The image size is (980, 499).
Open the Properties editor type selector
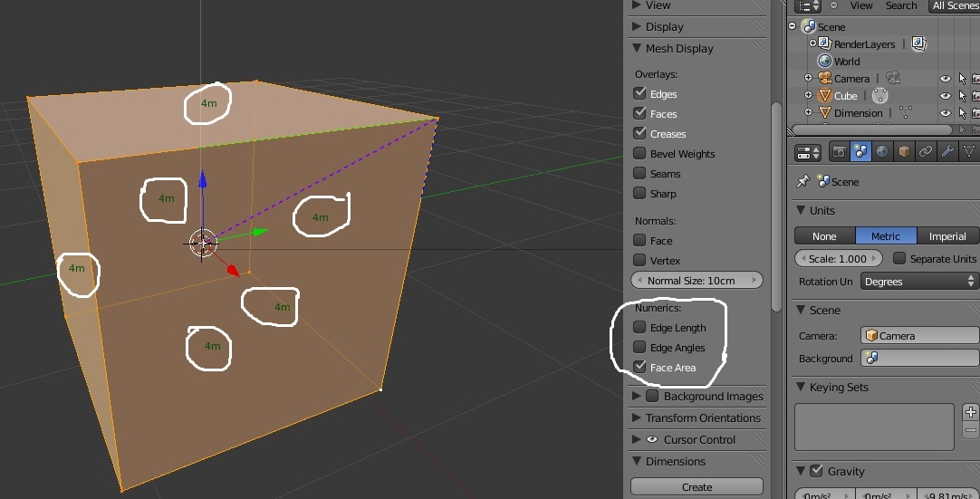808,152
